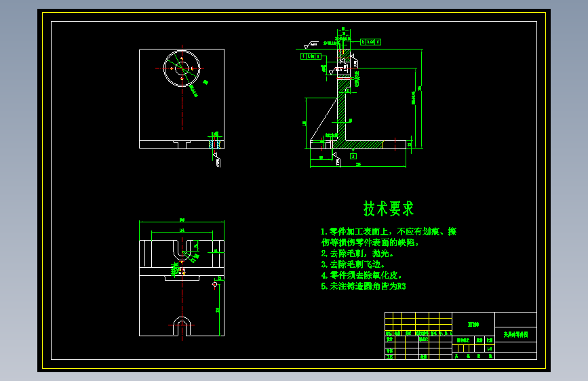588x381 pixels.
Task: Click the tolerance frame left of the section view
Action: click(x=311, y=56)
